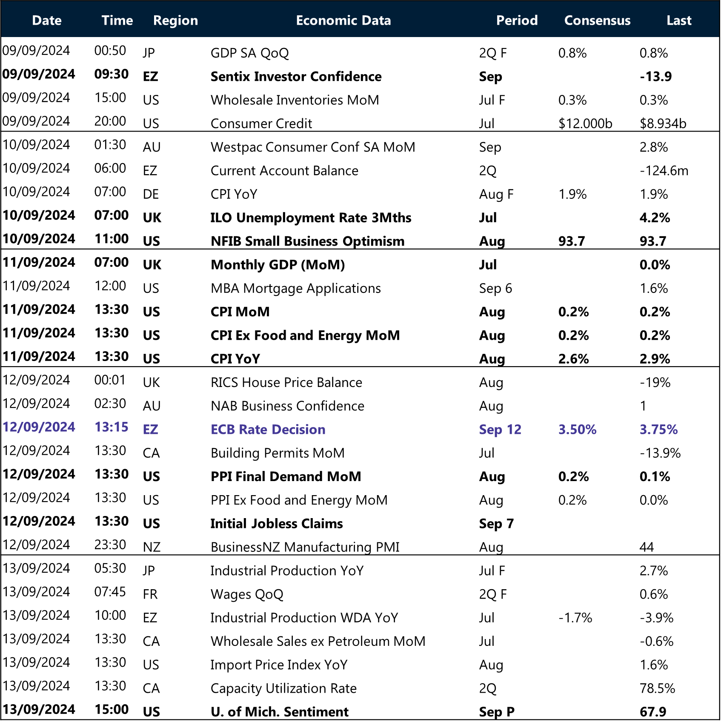
Task: Select Industrial Production WDA YoY
Action: pos(304,618)
